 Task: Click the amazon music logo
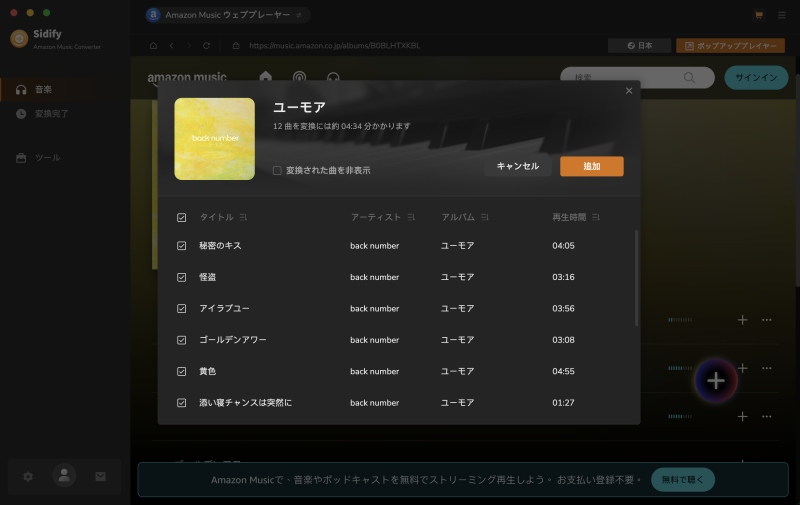(x=187, y=78)
